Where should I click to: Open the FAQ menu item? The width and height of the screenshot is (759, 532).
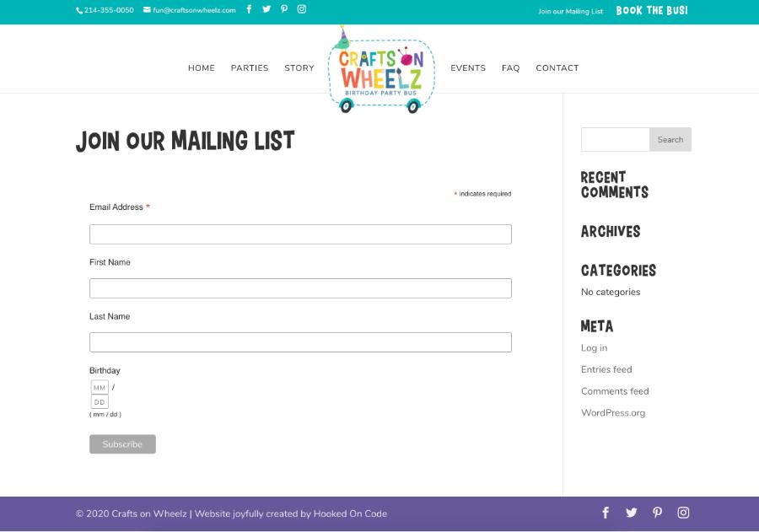tap(511, 68)
